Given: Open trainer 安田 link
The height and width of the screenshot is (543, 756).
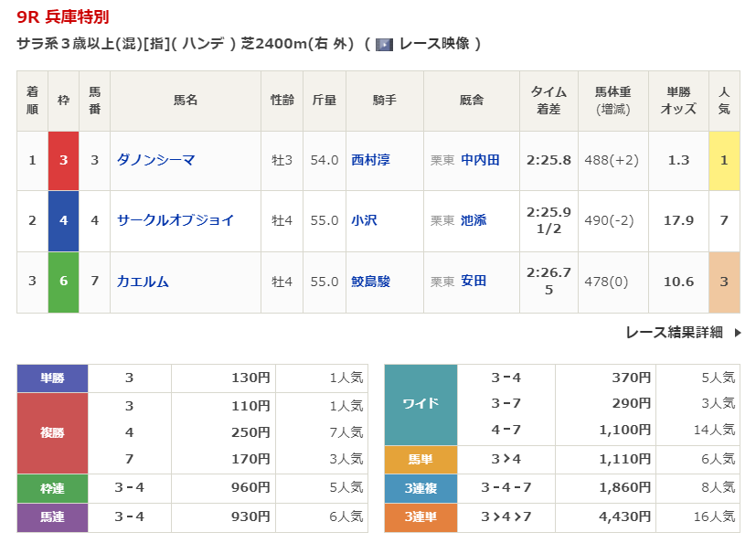Looking at the screenshot, I should 474,282.
